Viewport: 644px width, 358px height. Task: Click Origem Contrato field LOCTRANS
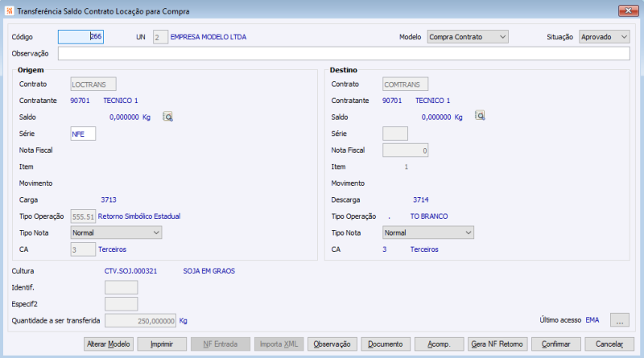[x=93, y=84]
